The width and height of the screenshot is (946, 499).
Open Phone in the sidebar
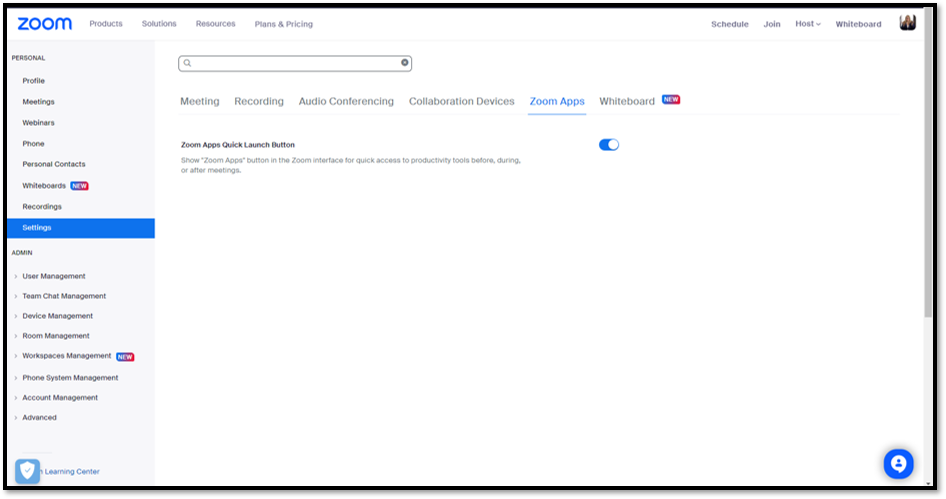pyautogui.click(x=33, y=144)
